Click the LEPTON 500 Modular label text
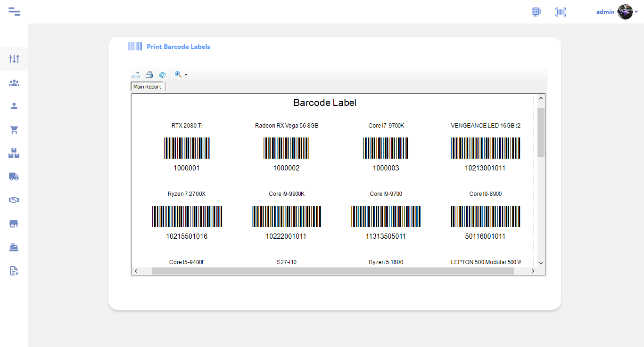Image resolution: width=644 pixels, height=347 pixels. [486, 262]
